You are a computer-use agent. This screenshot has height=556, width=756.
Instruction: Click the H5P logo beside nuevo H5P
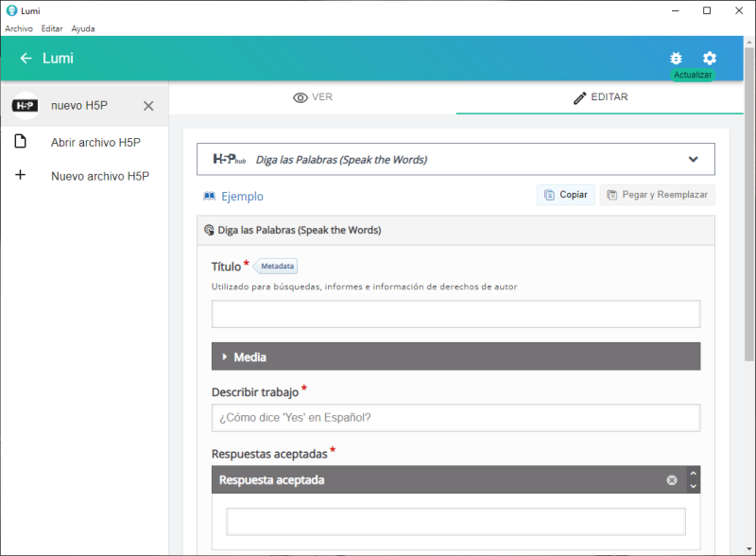tap(26, 106)
